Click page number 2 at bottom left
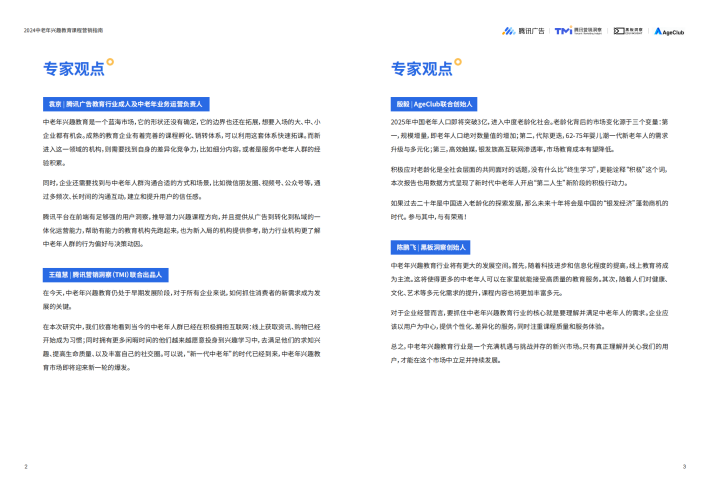The image size is (710, 489). click(26, 467)
